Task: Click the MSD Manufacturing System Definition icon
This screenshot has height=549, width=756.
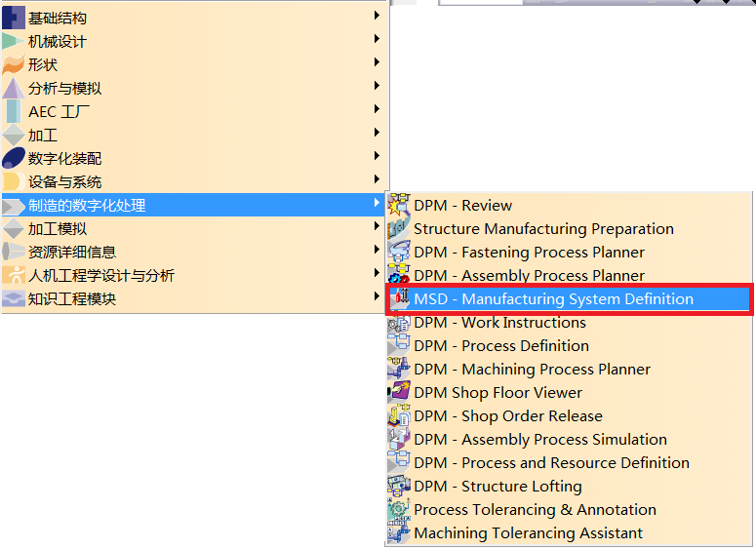Action: tap(400, 298)
